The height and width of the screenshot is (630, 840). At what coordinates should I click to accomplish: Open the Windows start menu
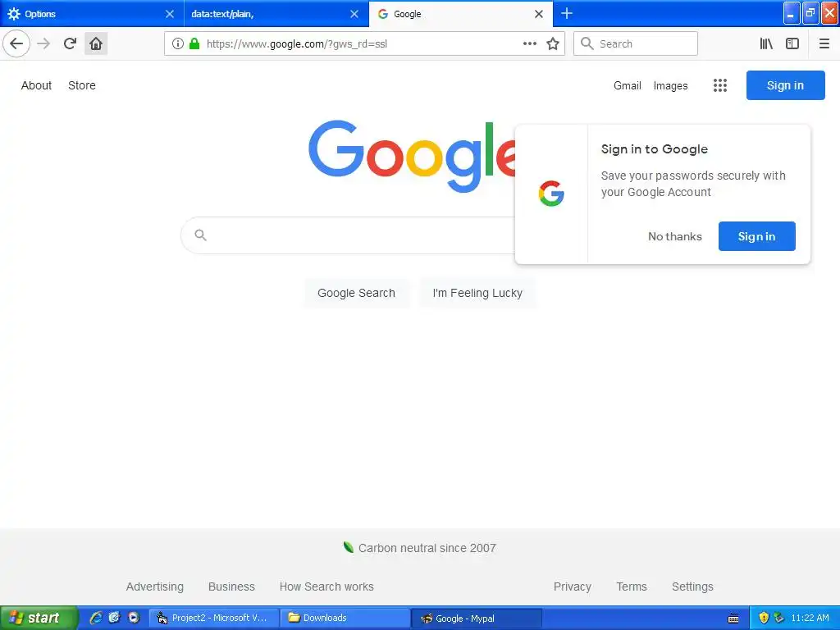[x=39, y=618]
